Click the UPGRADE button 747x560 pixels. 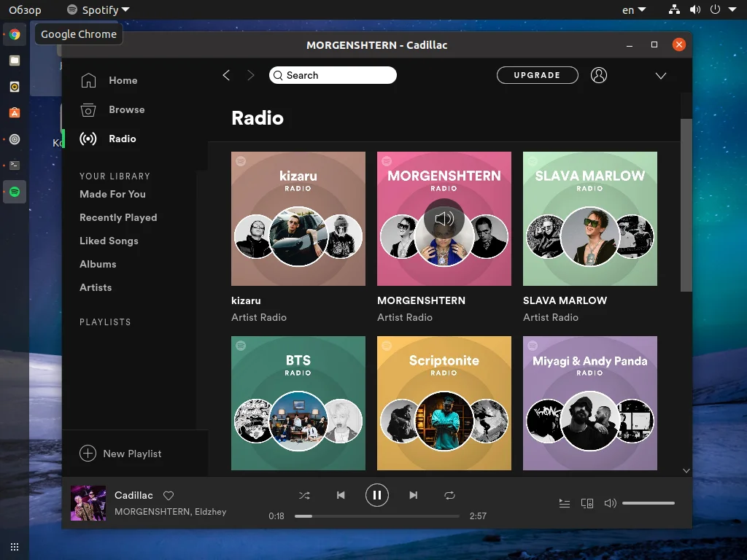point(537,75)
